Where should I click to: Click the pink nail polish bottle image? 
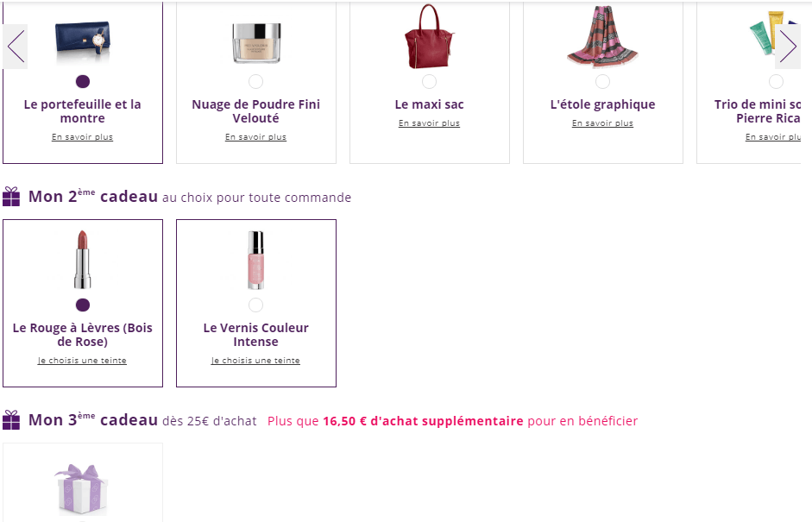pos(255,260)
